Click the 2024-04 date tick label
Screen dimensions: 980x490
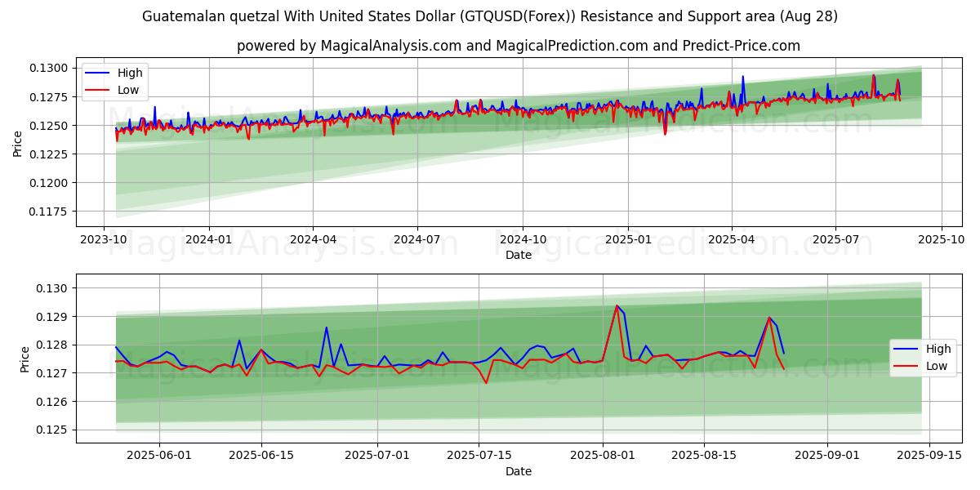pos(314,240)
